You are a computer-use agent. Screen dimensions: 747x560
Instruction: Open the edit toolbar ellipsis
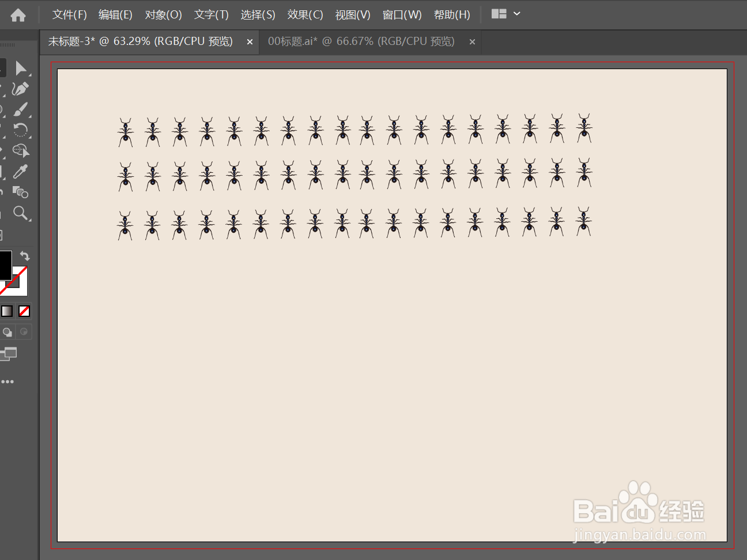click(x=7, y=381)
